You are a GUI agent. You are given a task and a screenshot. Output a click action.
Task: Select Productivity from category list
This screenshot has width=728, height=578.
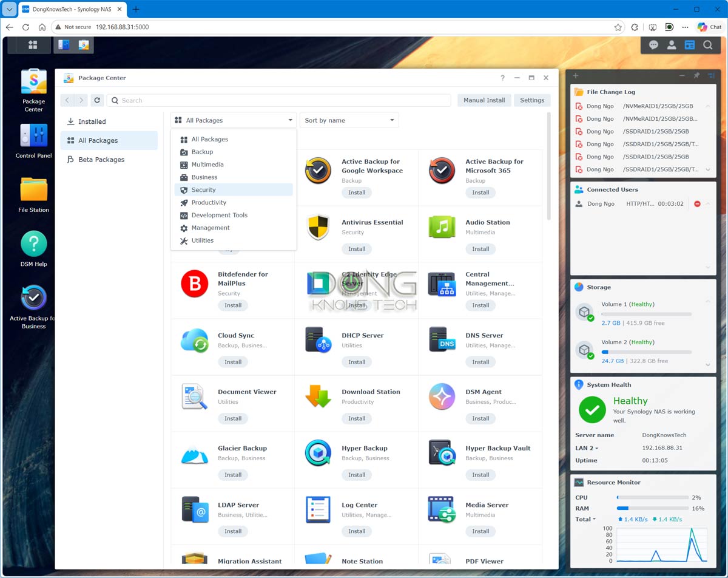tap(234, 202)
